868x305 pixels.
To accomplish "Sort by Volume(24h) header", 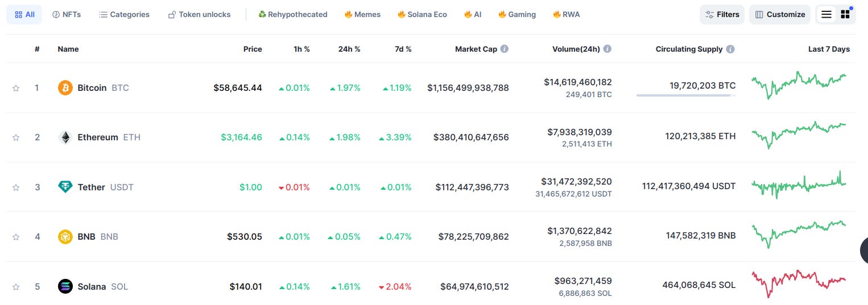I will point(576,49).
